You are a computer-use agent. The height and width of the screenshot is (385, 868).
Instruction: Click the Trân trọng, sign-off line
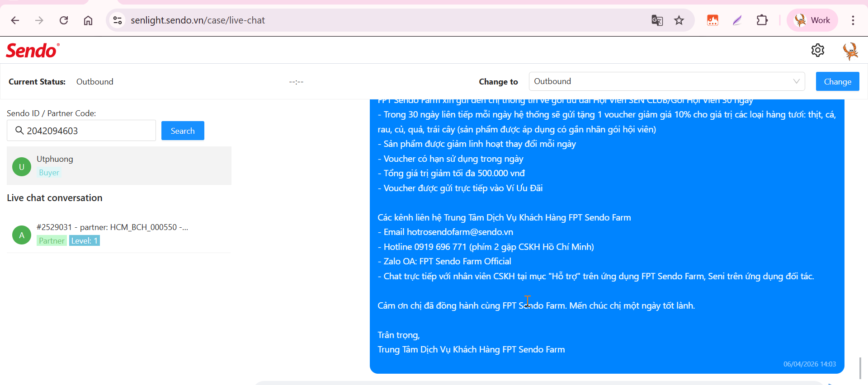click(x=399, y=335)
